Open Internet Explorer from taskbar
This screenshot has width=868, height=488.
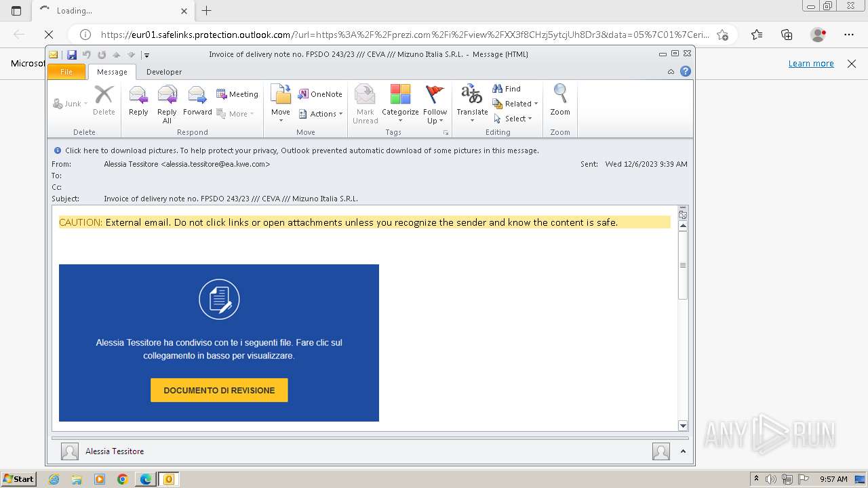pyautogui.click(x=54, y=479)
